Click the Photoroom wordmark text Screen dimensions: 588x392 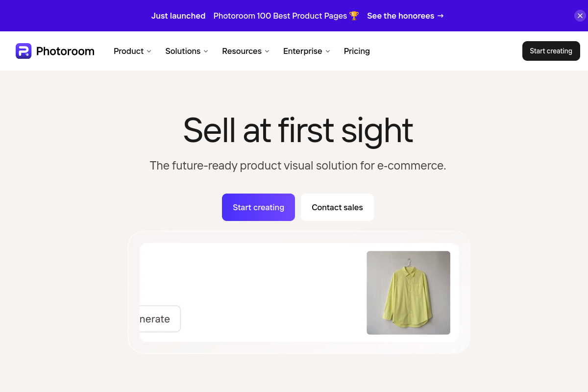65,51
